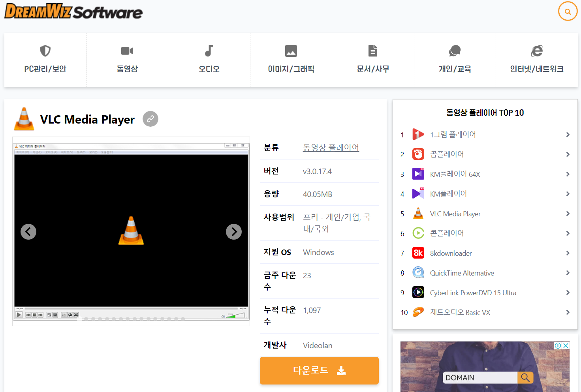Expand the CyberLink PowerDVD row chevron

568,293
